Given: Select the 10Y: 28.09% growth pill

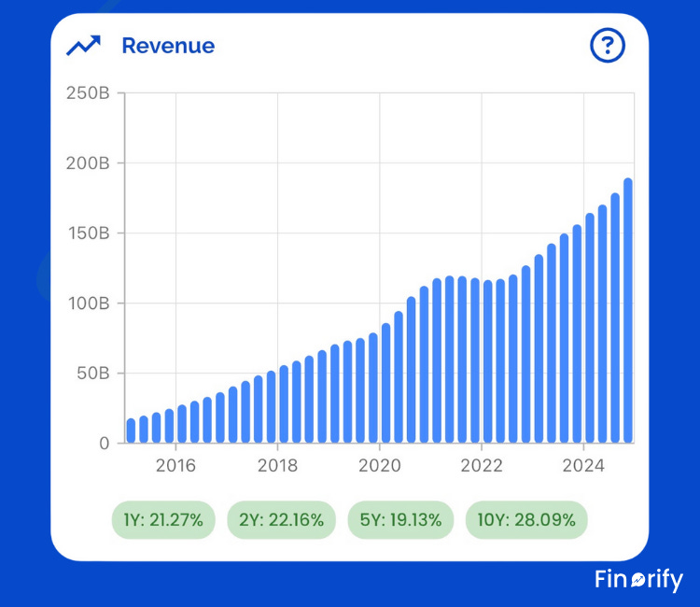Looking at the screenshot, I should pyautogui.click(x=526, y=520).
